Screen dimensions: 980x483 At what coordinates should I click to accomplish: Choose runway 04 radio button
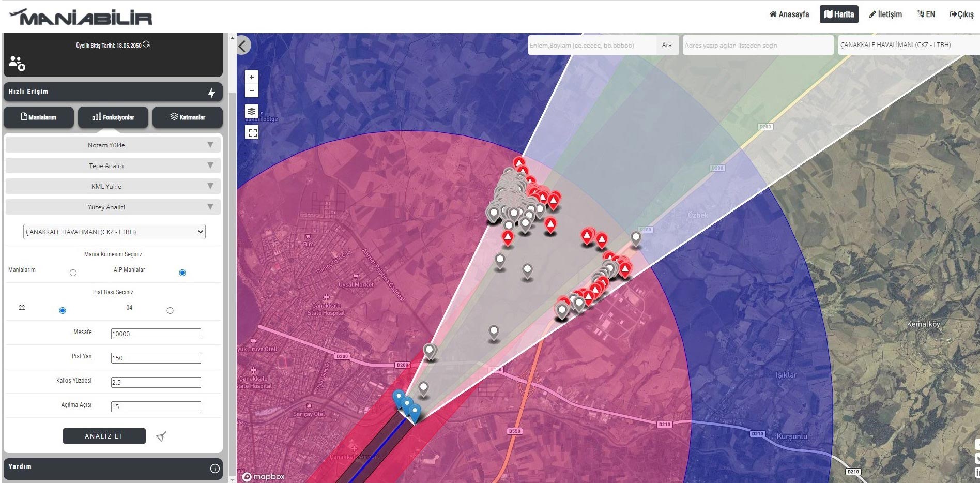[x=170, y=310]
